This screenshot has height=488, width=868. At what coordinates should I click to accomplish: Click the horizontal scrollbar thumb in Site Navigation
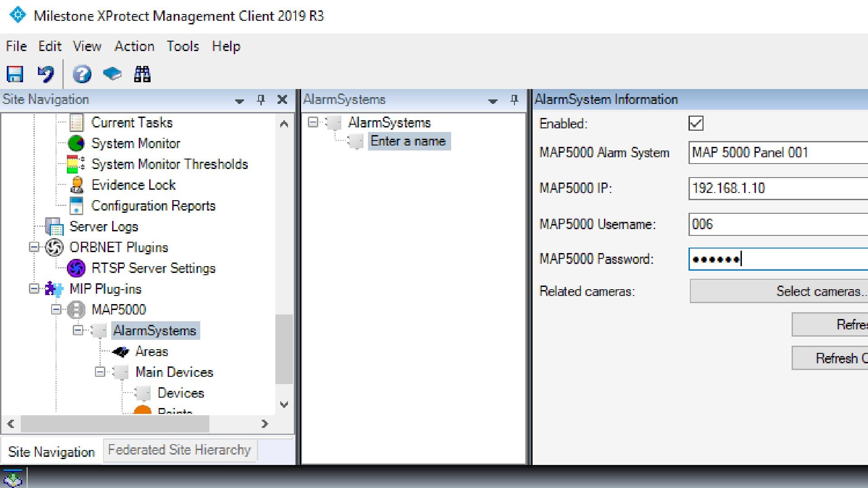(115, 424)
